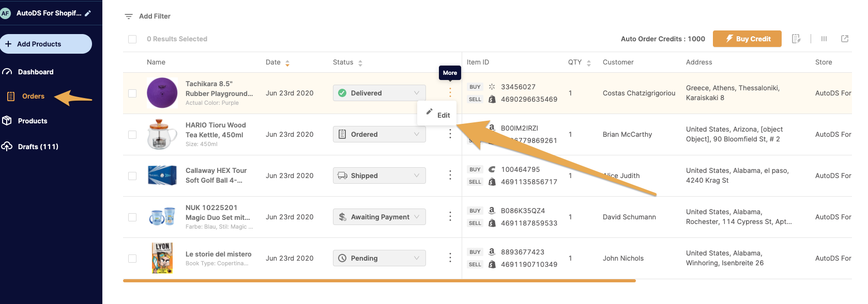Click the export orders icon beside Buy Credit
The height and width of the screenshot is (304, 868).
pos(796,39)
